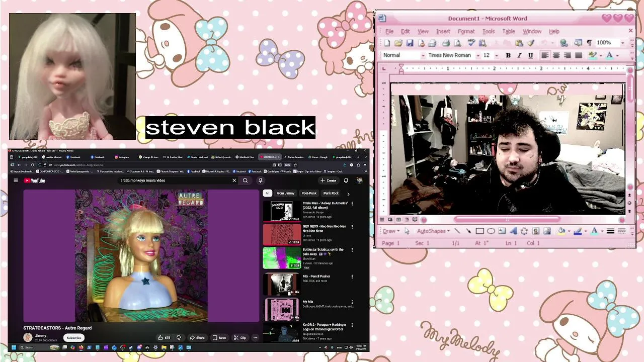Select Align Left in Word toolbar
644x362 pixels.
(545, 55)
